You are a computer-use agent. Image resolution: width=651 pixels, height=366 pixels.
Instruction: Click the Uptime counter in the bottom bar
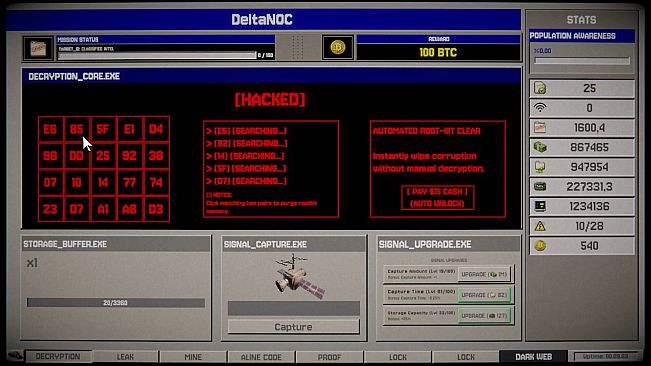(x=607, y=356)
